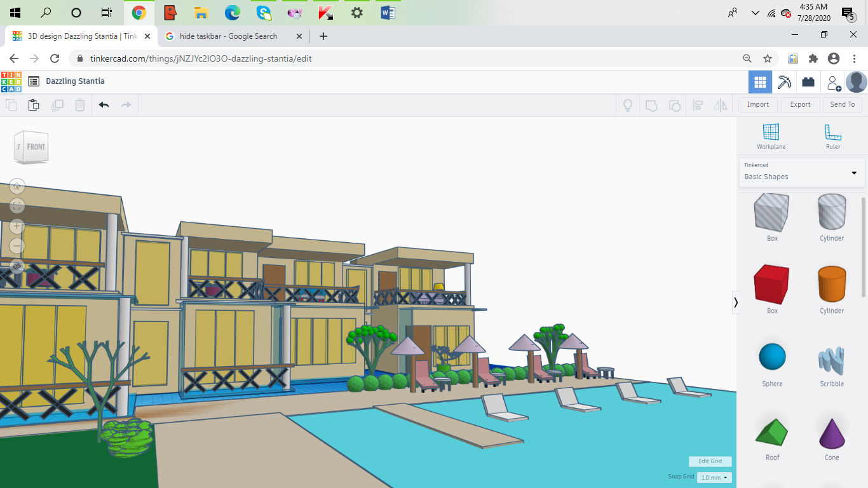The width and height of the screenshot is (868, 488).
Task: Undo the last action with the arrow
Action: pos(104,105)
